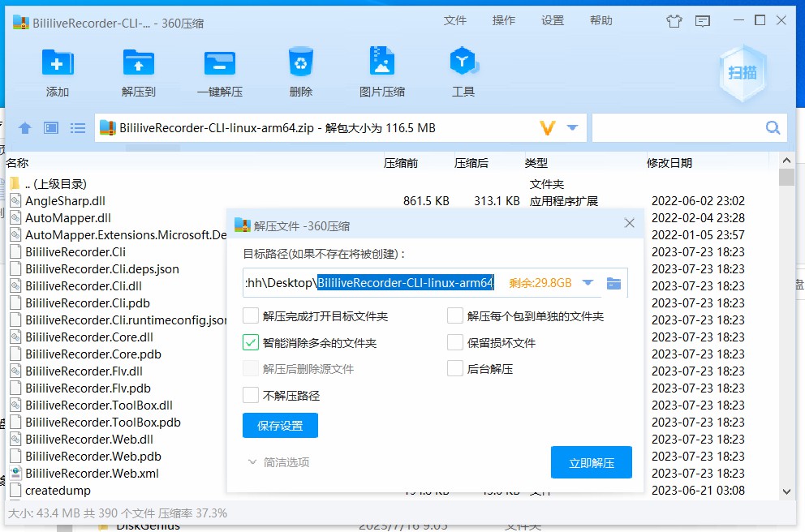
Task: Collapse options via 简洁选项 expander
Action: 279,462
